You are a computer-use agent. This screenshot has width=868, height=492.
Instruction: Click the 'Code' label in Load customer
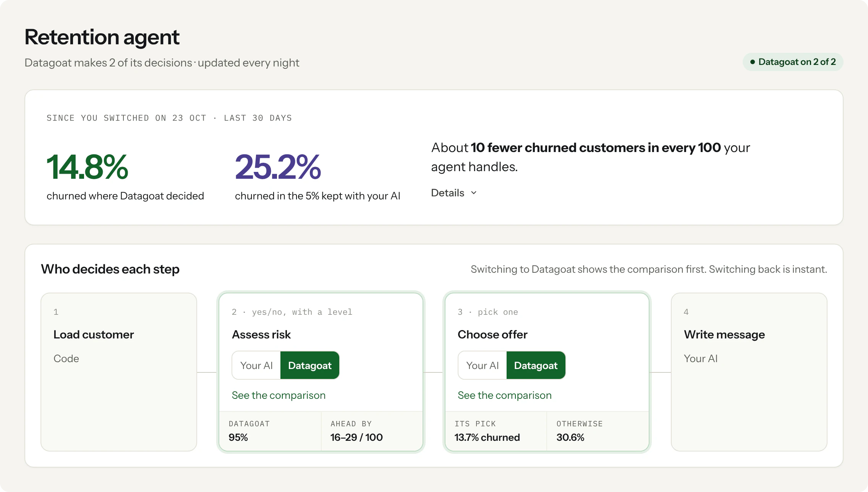pyautogui.click(x=66, y=359)
